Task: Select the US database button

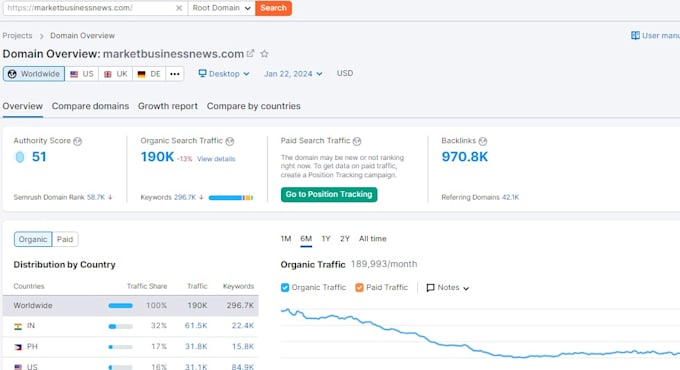Action: [82, 74]
